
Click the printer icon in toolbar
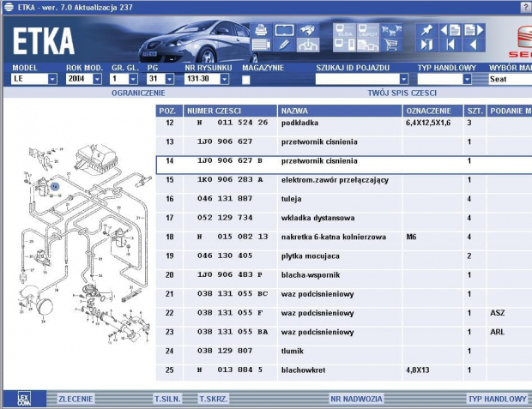[261, 30]
